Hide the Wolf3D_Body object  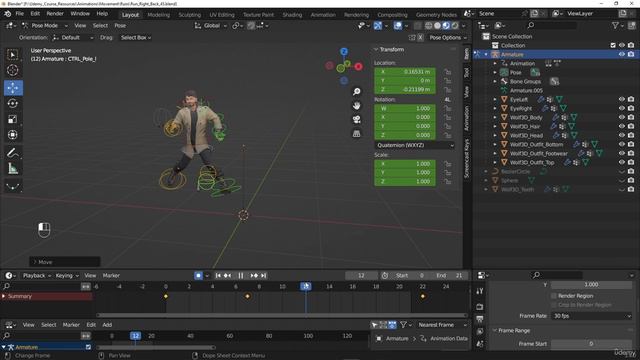[x=622, y=117]
